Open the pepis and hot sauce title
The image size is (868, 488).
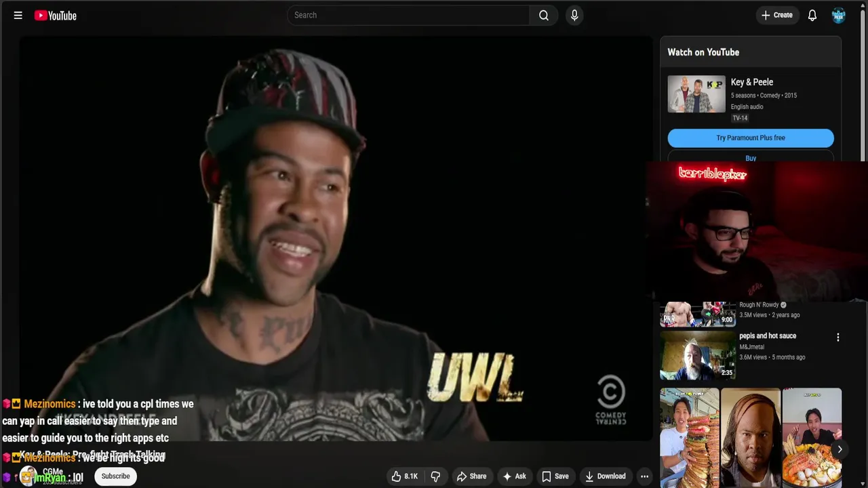click(768, 336)
